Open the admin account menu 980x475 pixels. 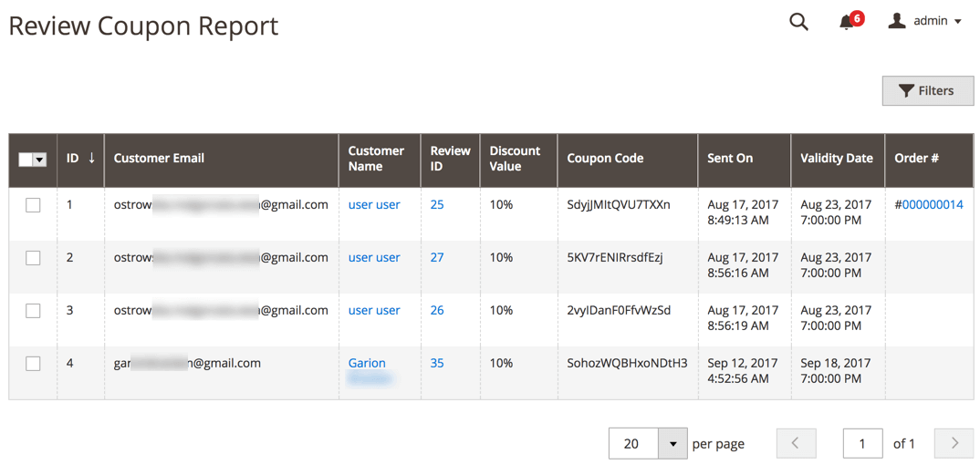(x=925, y=21)
